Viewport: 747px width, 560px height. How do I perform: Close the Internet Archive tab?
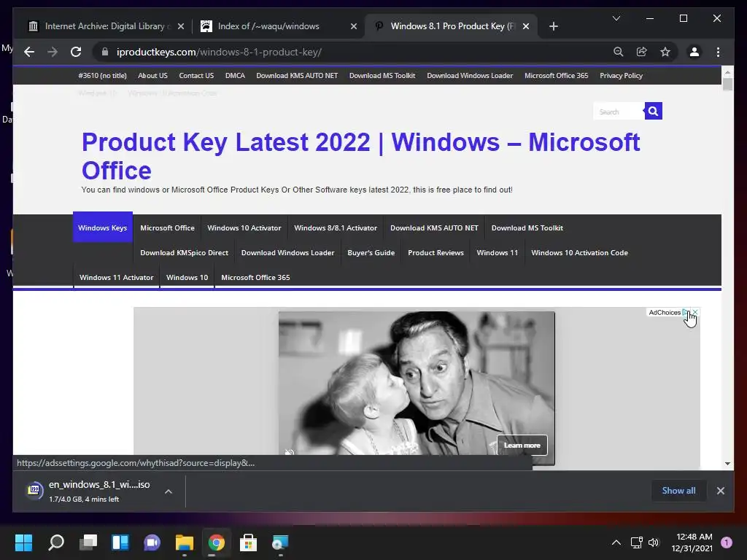tap(181, 26)
